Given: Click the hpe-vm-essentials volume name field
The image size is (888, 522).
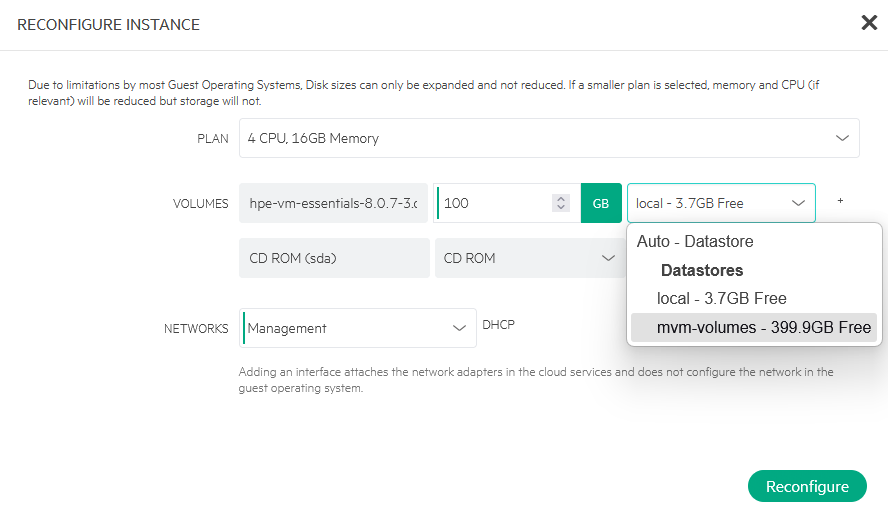Looking at the screenshot, I should coord(333,203).
